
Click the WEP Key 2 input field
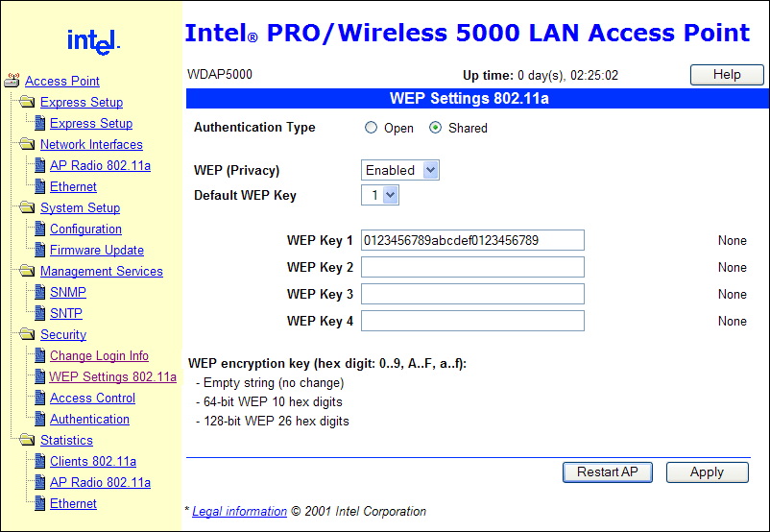tap(472, 267)
